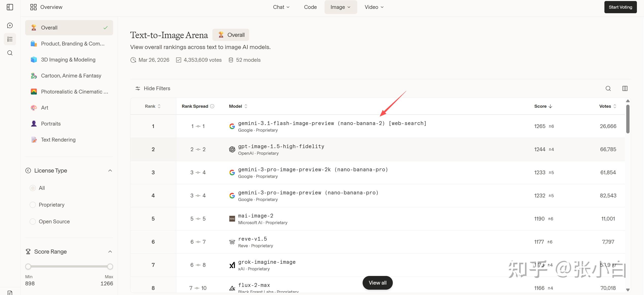Click the search icon in the left rail
The width and height of the screenshot is (644, 295).
[x=10, y=53]
